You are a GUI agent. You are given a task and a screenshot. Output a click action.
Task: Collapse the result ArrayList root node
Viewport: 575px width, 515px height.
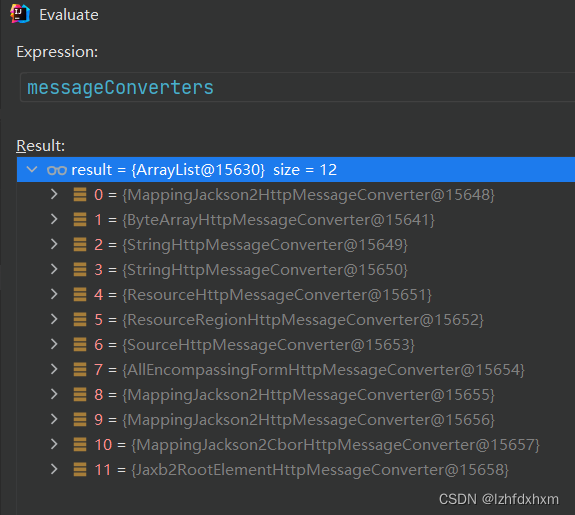32,169
